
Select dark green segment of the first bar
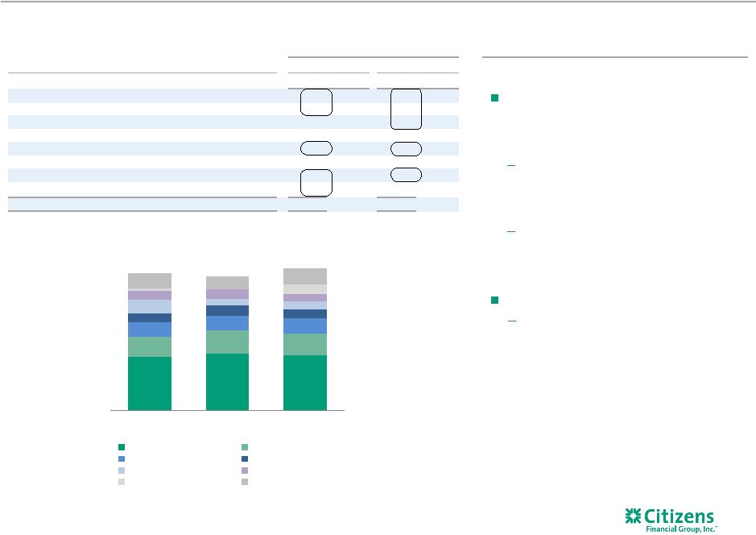[150, 384]
